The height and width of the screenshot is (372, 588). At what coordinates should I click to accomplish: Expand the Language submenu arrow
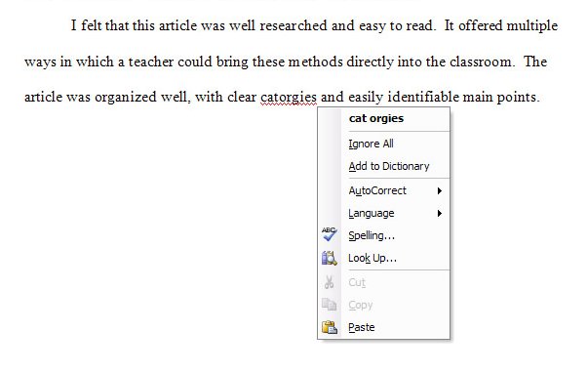440,213
